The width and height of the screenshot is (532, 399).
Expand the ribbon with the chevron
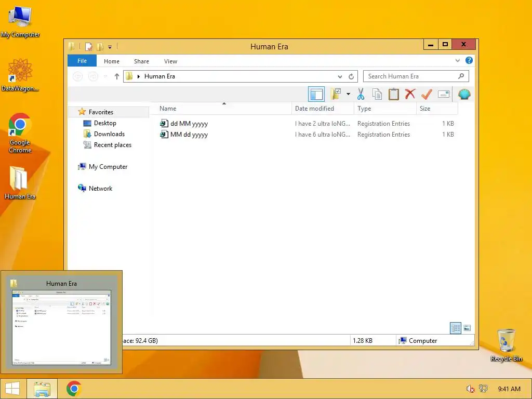457,60
